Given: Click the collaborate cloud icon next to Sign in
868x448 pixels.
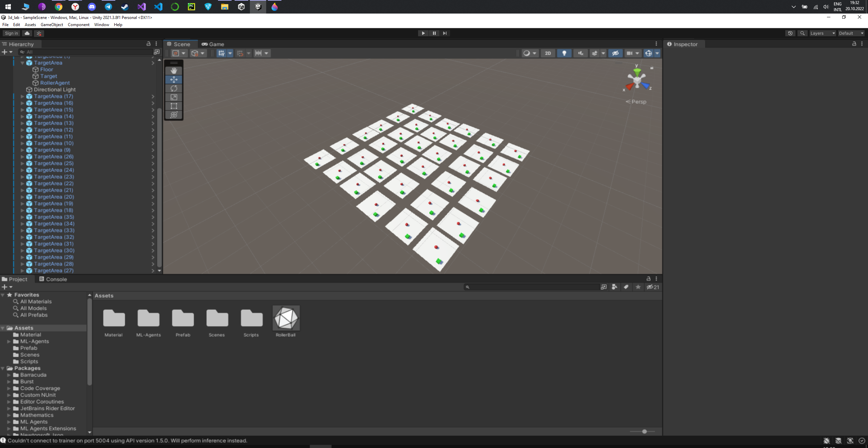Looking at the screenshot, I should coord(27,33).
